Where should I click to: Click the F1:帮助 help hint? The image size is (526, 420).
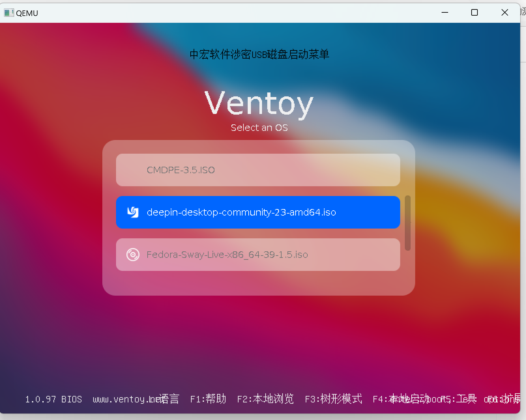click(x=208, y=399)
